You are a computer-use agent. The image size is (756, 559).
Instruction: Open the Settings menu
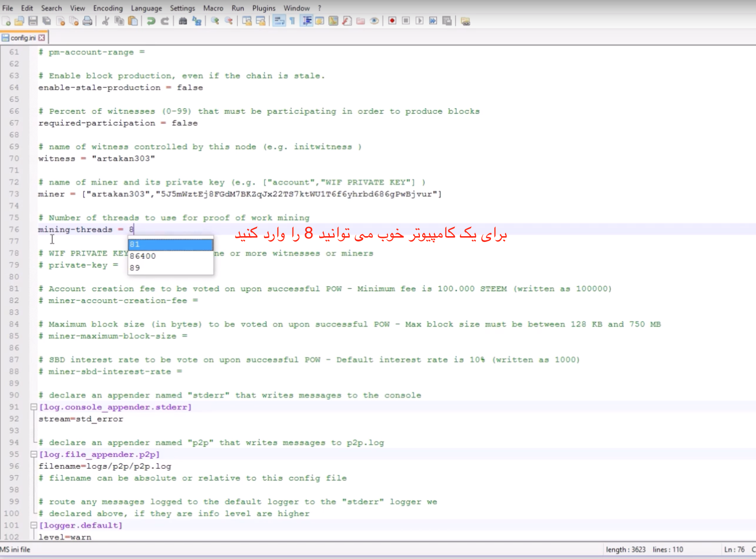pos(182,8)
